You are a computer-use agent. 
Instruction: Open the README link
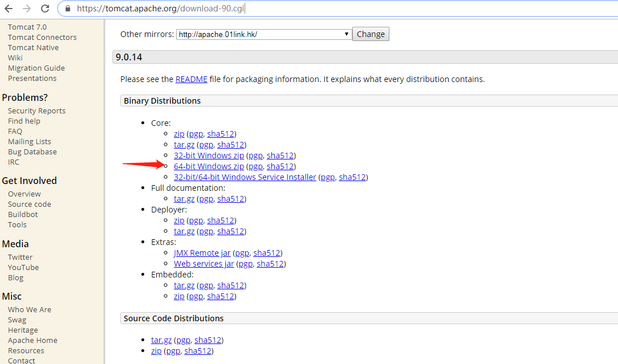click(x=191, y=79)
